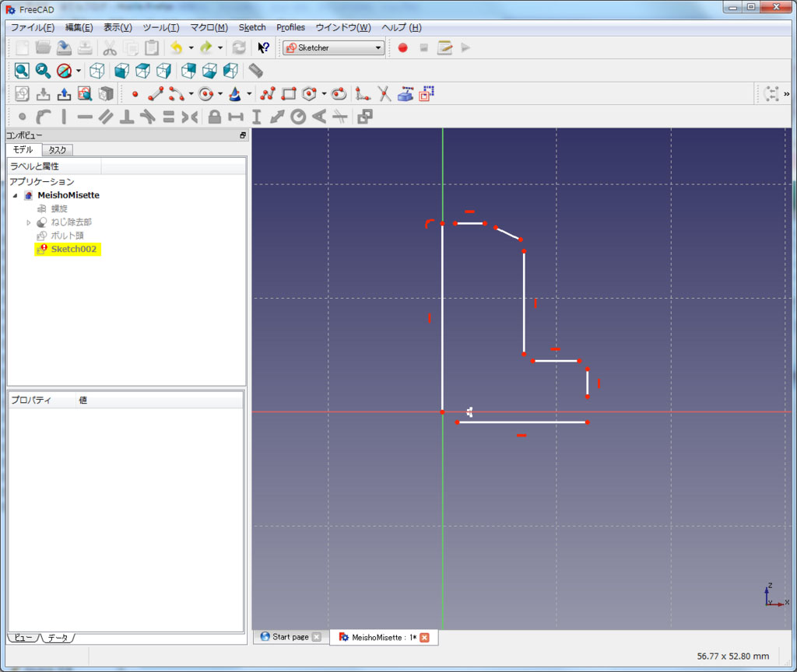Image resolution: width=797 pixels, height=672 pixels.
Task: Select the Create rectangle tool
Action: 289,94
